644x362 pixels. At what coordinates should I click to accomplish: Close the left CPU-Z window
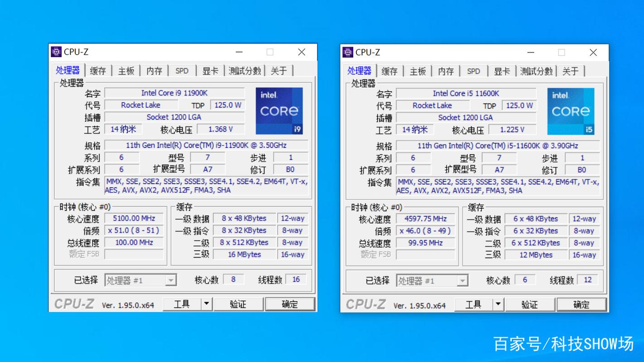[302, 52]
